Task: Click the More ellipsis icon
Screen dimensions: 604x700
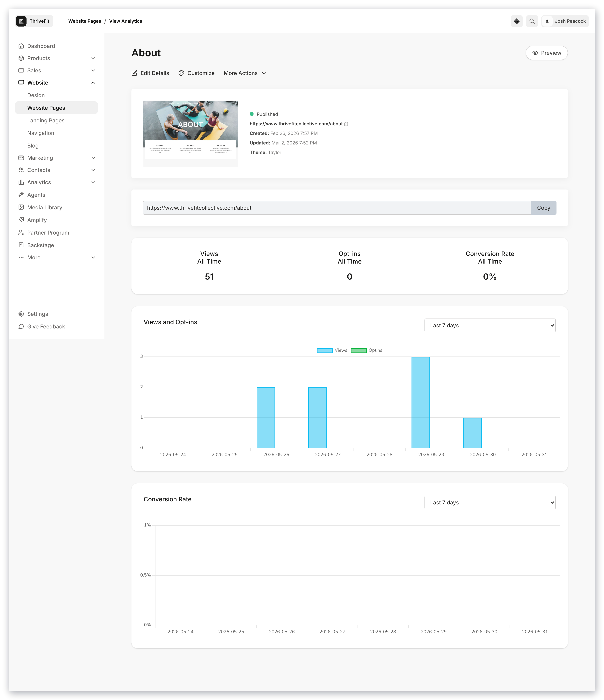Action: 21,257
